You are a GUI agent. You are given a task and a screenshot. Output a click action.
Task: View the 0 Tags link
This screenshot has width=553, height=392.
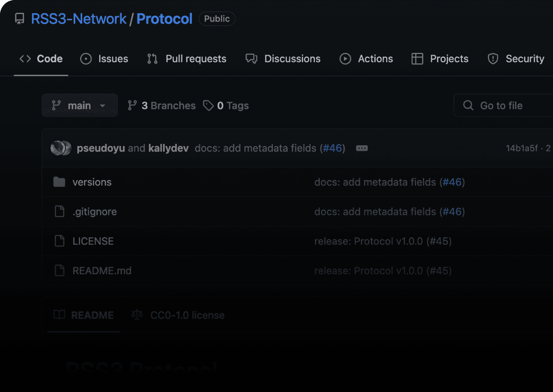pos(226,105)
